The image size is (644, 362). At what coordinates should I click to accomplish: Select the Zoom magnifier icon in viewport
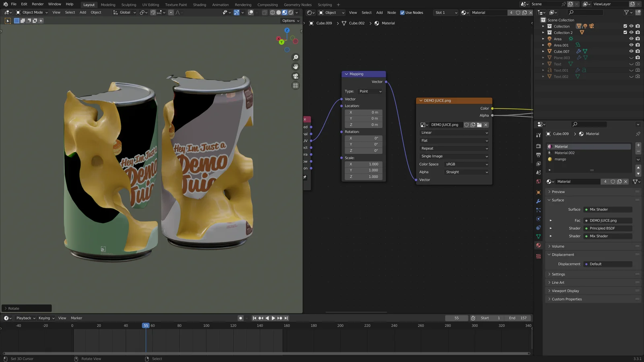click(x=296, y=57)
